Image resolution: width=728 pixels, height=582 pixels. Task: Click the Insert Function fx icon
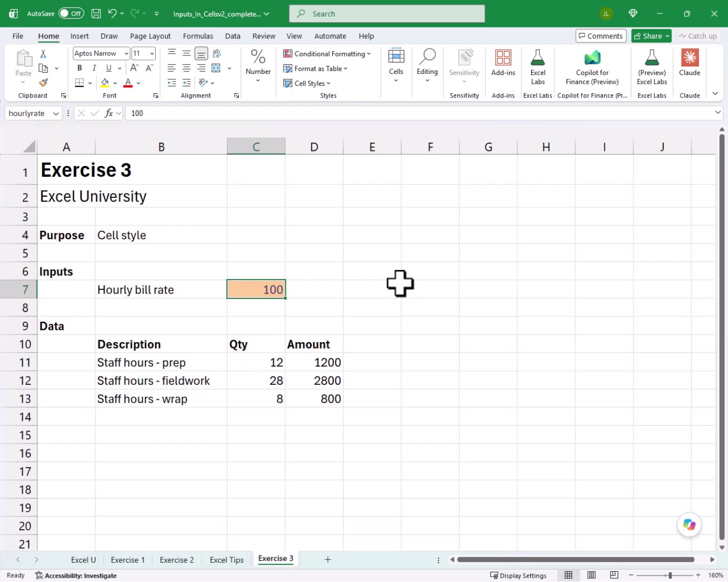click(x=109, y=113)
